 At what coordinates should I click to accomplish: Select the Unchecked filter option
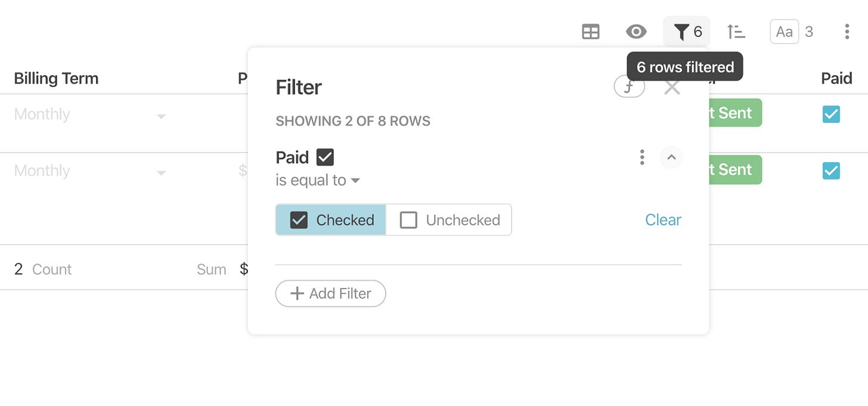point(449,220)
